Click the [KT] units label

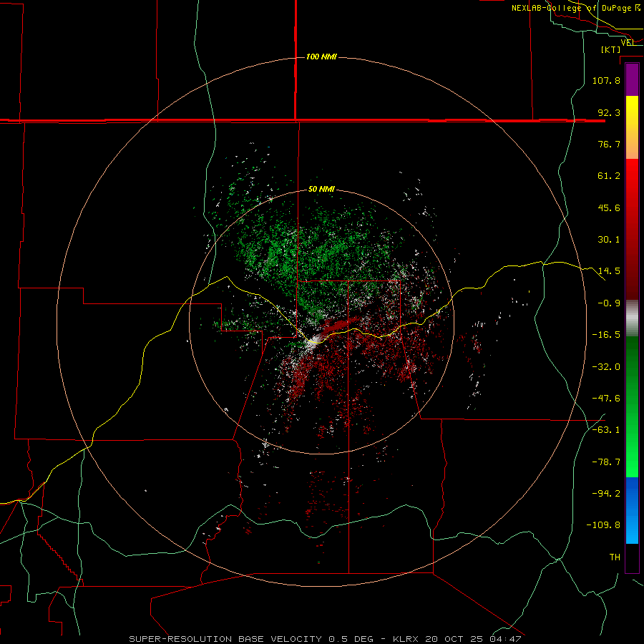[611, 49]
